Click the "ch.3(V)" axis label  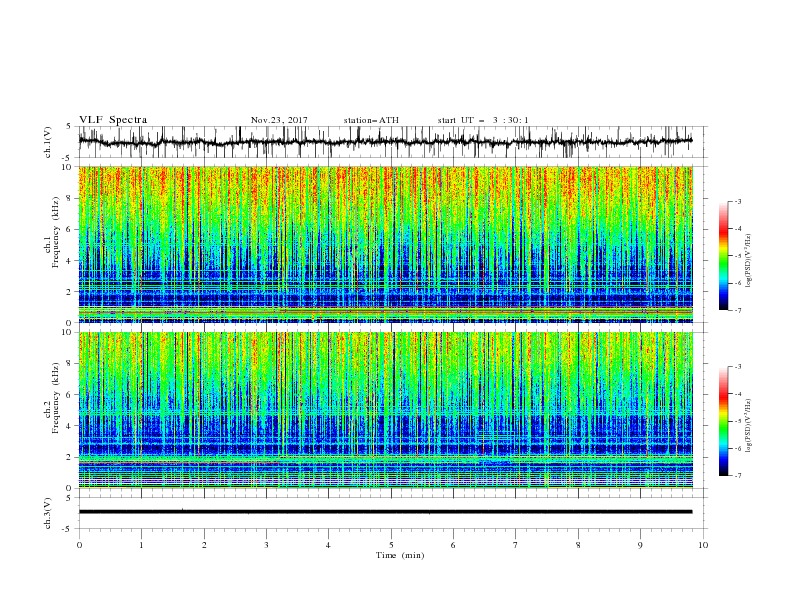point(48,513)
